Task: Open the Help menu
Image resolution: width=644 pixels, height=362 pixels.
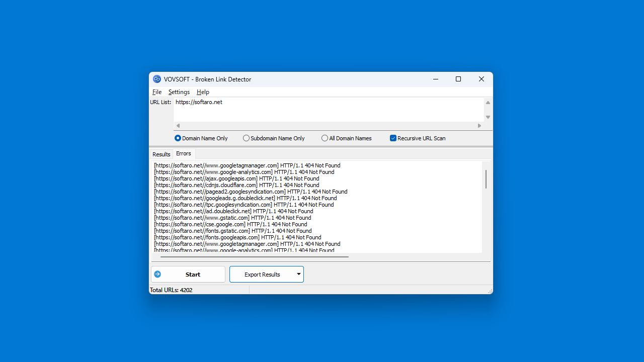Action: 203,92
